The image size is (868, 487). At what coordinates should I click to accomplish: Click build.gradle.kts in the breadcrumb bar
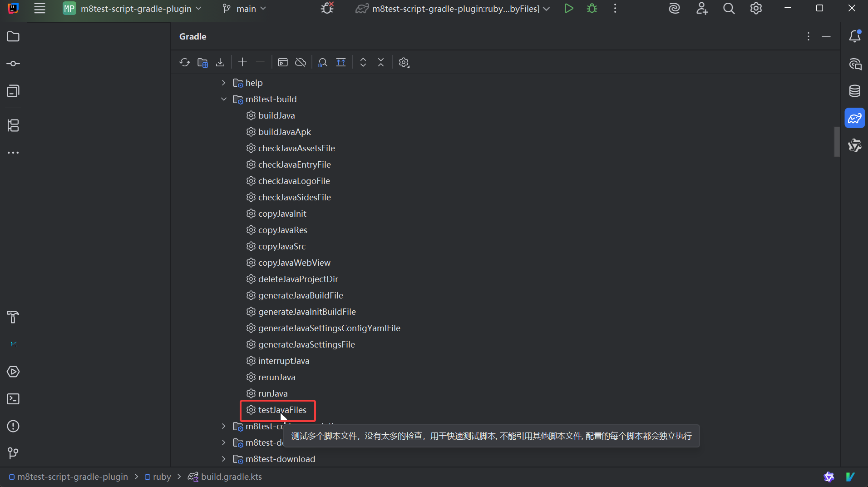point(231,477)
